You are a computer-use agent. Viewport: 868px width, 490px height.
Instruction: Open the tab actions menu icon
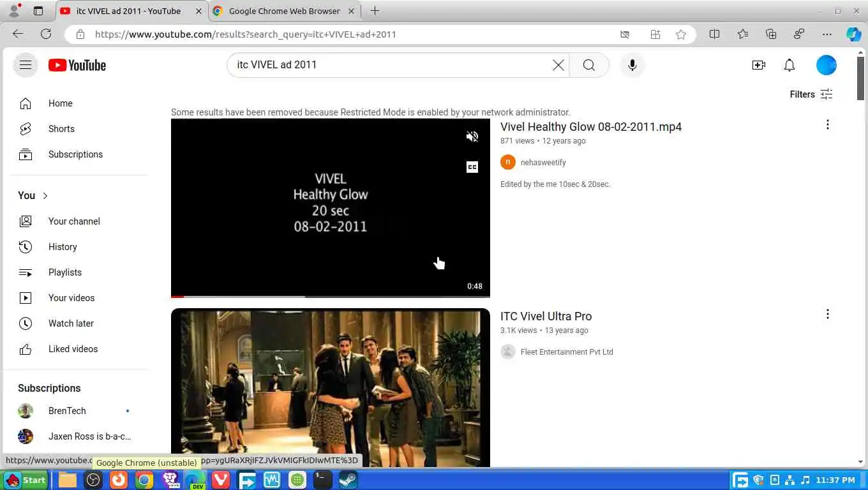coord(38,11)
